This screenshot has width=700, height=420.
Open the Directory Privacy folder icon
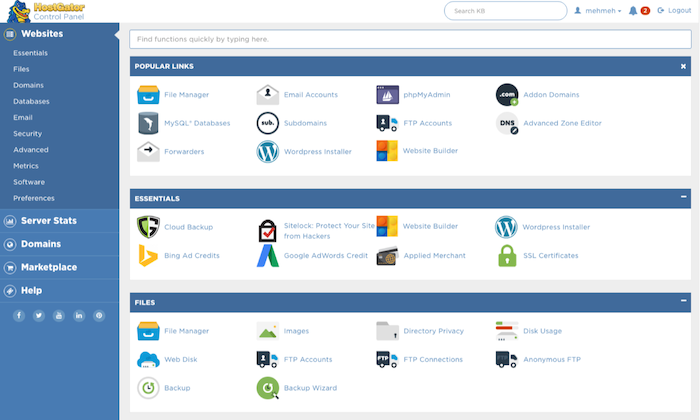(x=388, y=331)
